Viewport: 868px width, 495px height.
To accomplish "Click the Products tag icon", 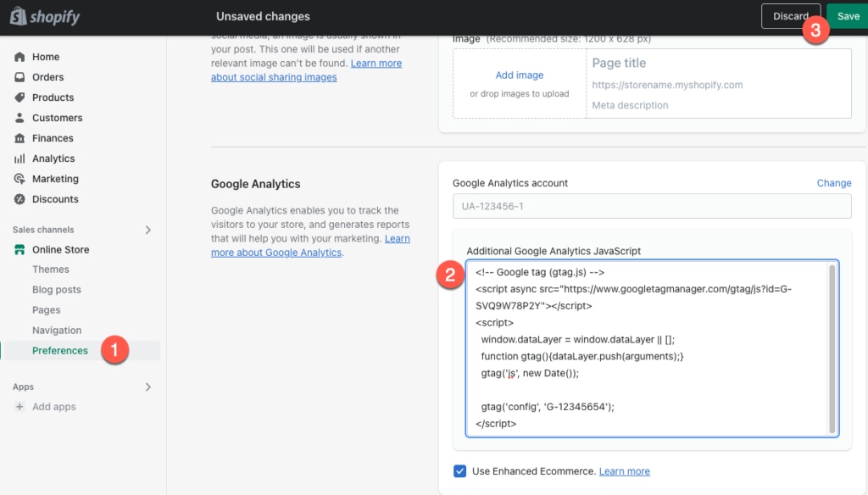I will [19, 97].
